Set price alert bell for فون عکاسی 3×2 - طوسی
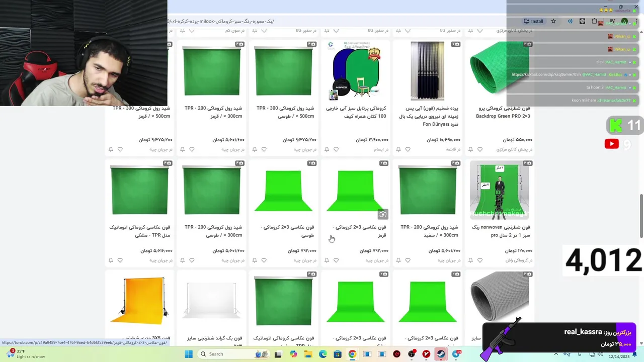 click(x=255, y=260)
